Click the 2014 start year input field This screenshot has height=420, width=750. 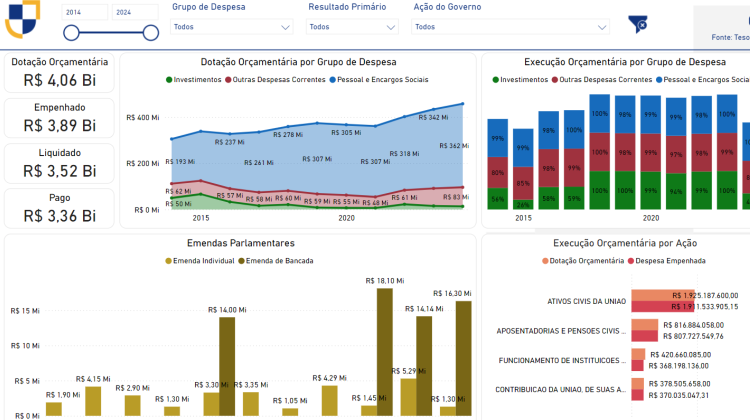(x=82, y=12)
